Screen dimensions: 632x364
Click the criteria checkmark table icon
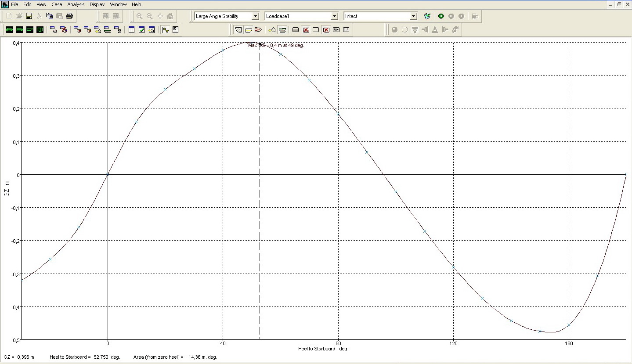coord(141,30)
